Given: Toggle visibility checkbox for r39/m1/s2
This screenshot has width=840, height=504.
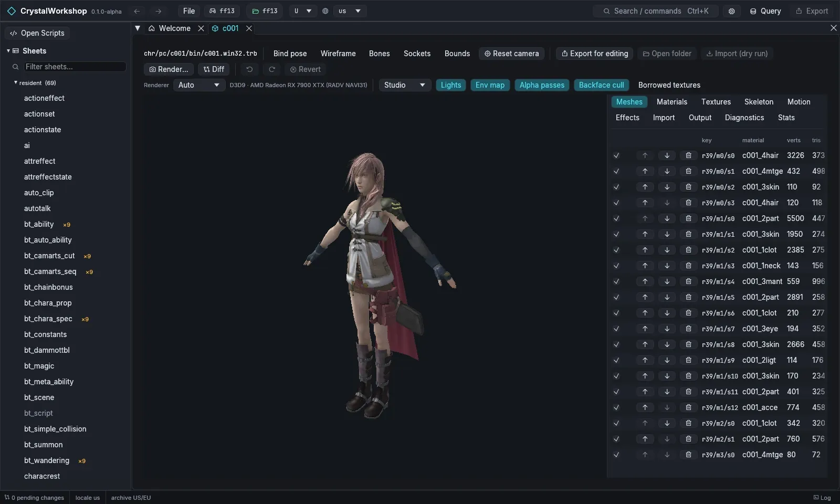Looking at the screenshot, I should click(616, 250).
